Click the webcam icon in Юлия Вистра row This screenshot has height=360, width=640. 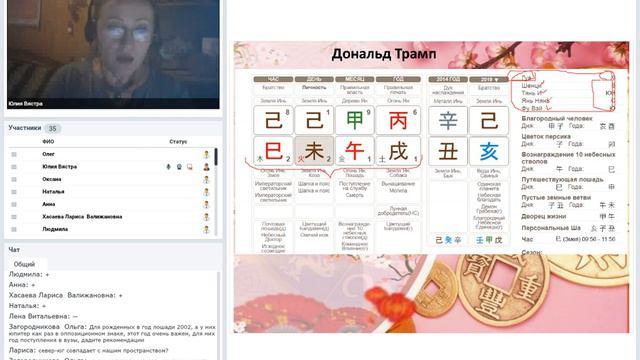click(179, 167)
